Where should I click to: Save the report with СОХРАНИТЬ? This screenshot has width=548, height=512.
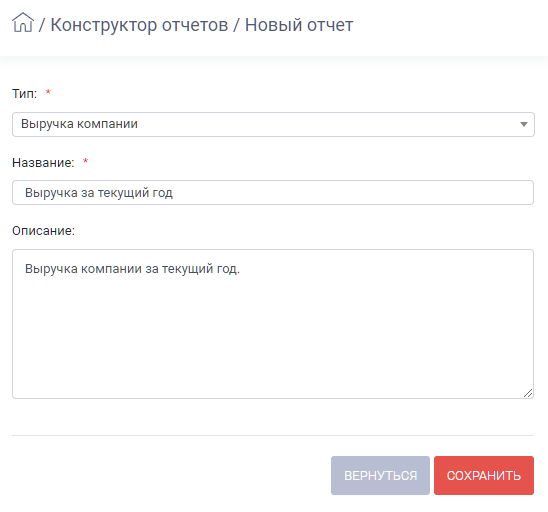(x=484, y=475)
